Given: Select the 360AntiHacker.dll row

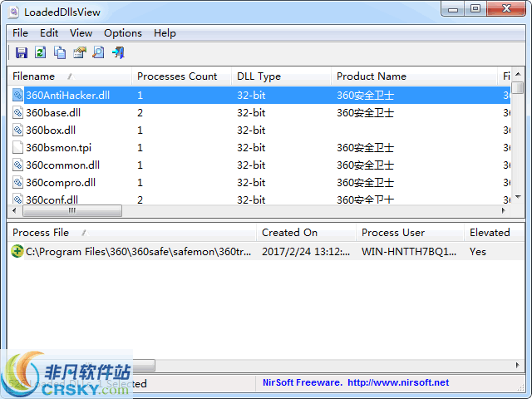Looking at the screenshot, I should click(x=259, y=95).
